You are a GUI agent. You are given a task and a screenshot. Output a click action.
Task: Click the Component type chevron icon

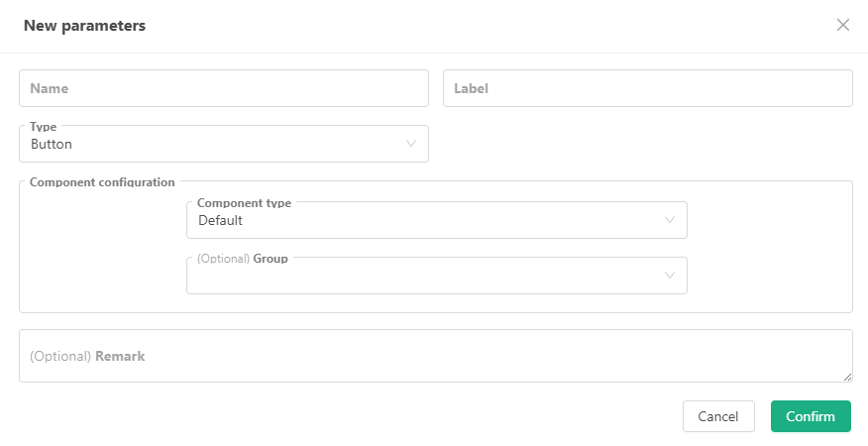click(x=670, y=221)
